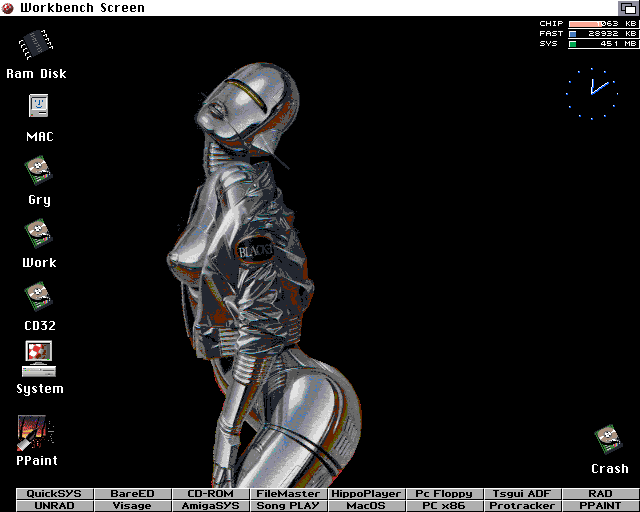Click the CHIP memory meter bar
The image size is (640, 512).
[603, 24]
